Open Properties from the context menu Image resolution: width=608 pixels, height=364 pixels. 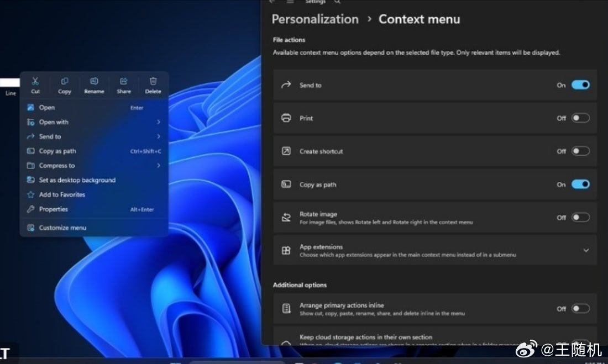pos(94,209)
